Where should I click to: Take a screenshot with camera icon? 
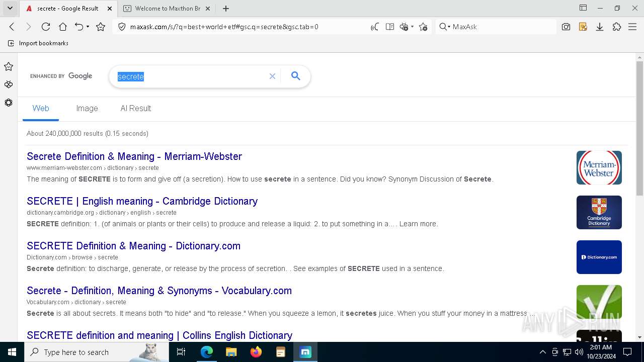click(566, 27)
